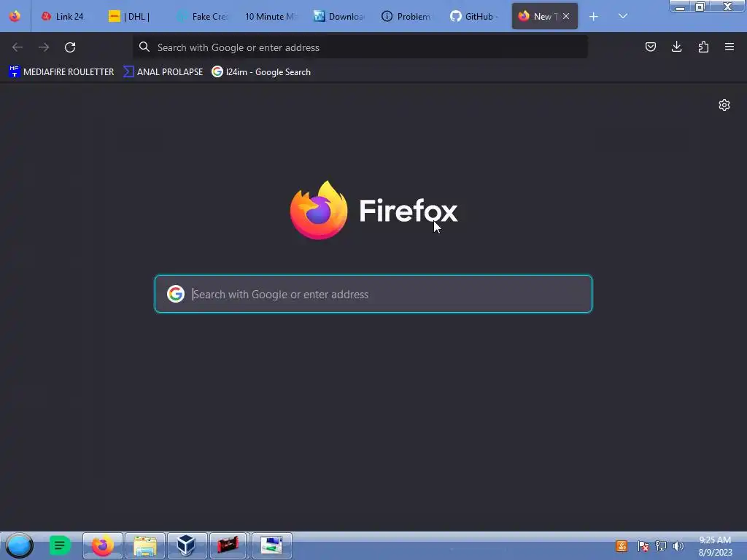Viewport: 747px width, 560px height.
Task: Open the l24im - Google Search bookmark
Action: [261, 72]
